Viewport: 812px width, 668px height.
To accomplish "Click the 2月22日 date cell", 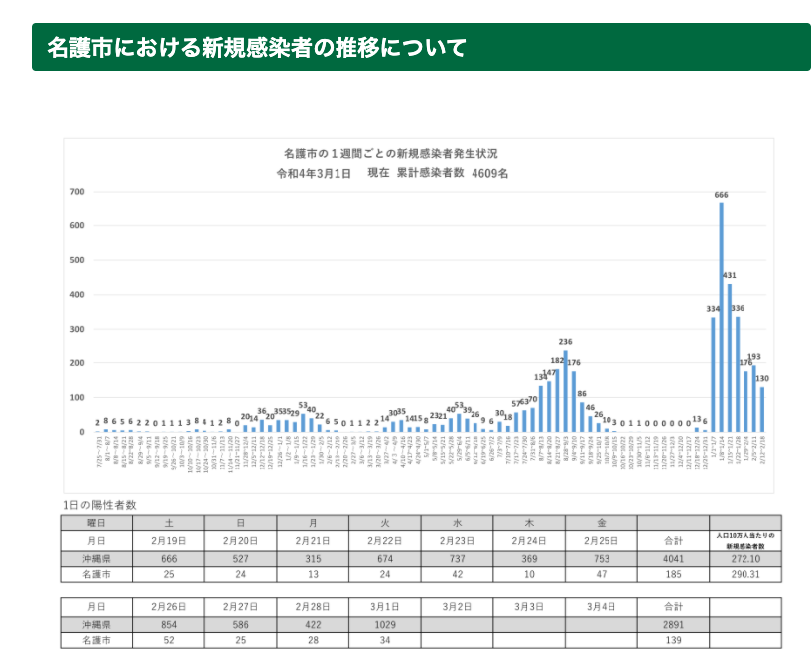I will tap(384, 540).
